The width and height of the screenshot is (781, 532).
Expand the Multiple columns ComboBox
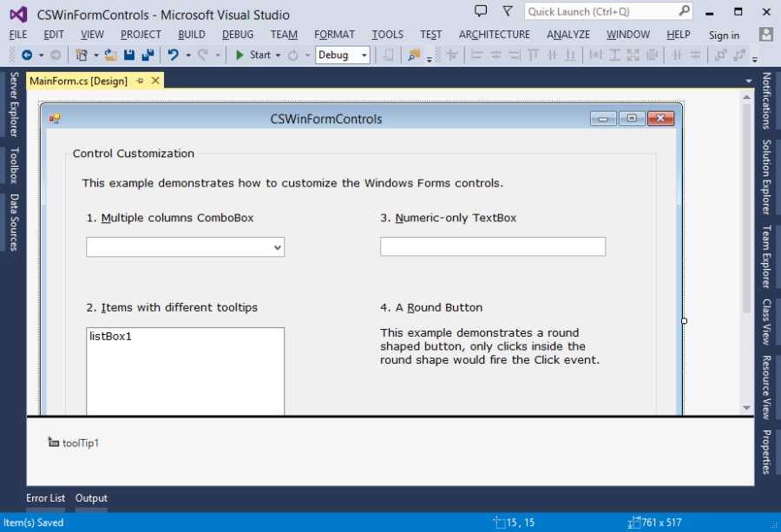coord(278,247)
